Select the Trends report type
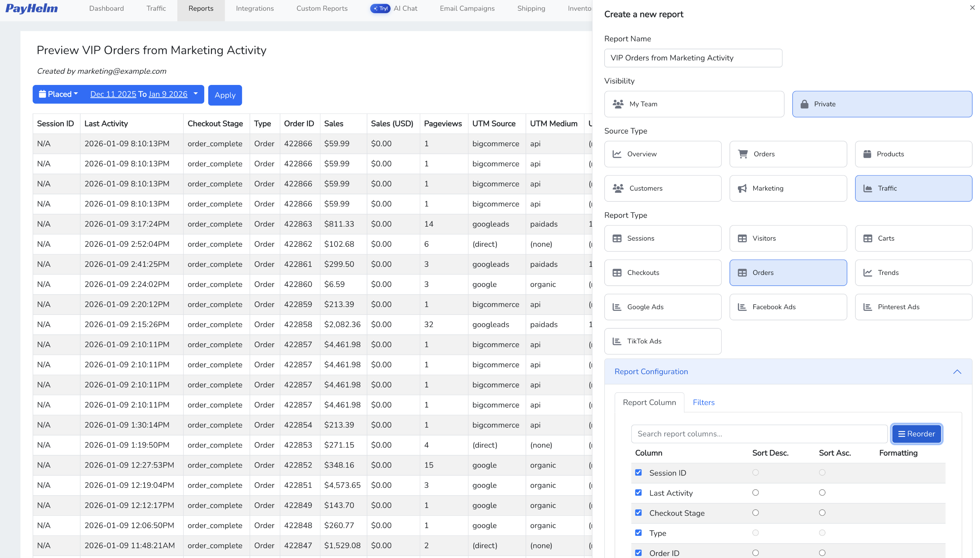The height and width of the screenshot is (558, 980). 913,273
